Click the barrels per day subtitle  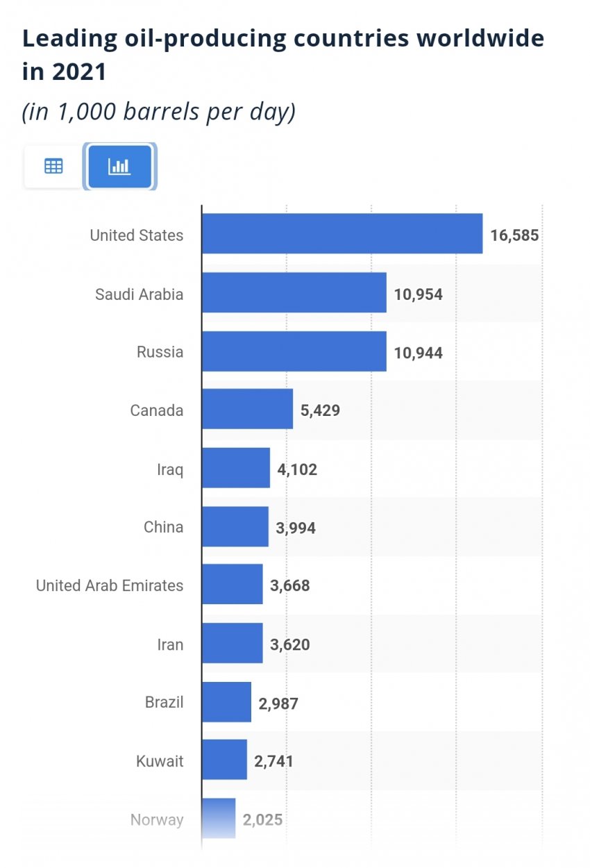[x=160, y=111]
